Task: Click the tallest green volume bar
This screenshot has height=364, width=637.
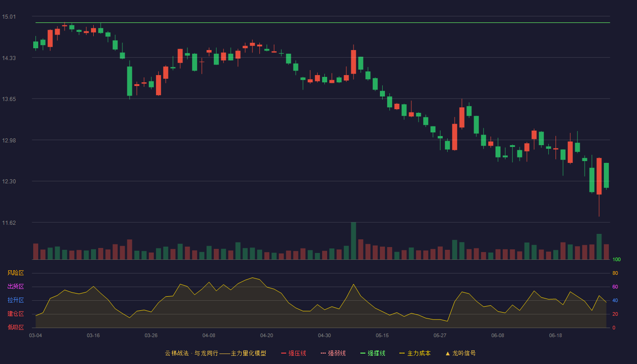Action: tap(354, 241)
